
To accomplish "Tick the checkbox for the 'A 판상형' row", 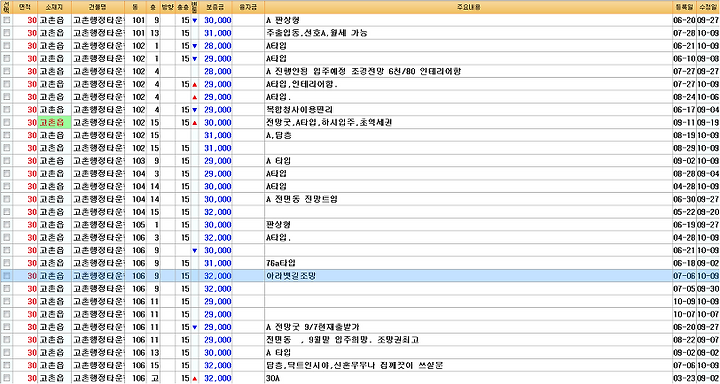I will [x=6, y=21].
